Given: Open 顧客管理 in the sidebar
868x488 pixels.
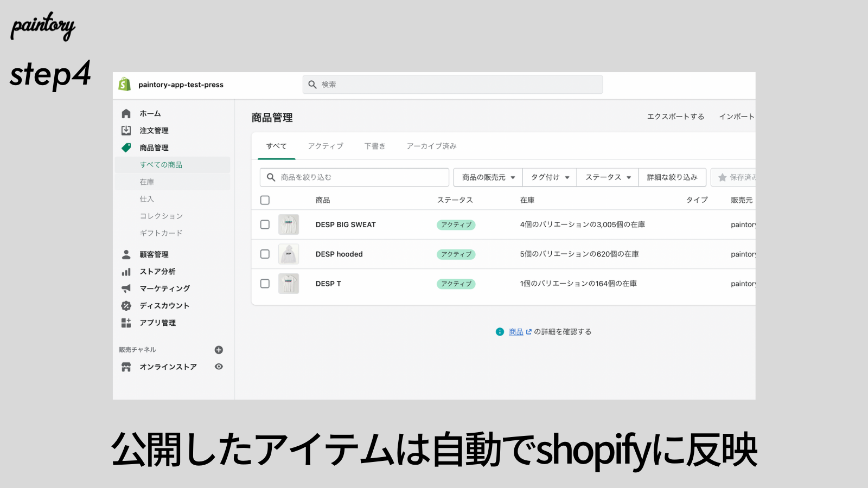Looking at the screenshot, I should click(x=154, y=254).
